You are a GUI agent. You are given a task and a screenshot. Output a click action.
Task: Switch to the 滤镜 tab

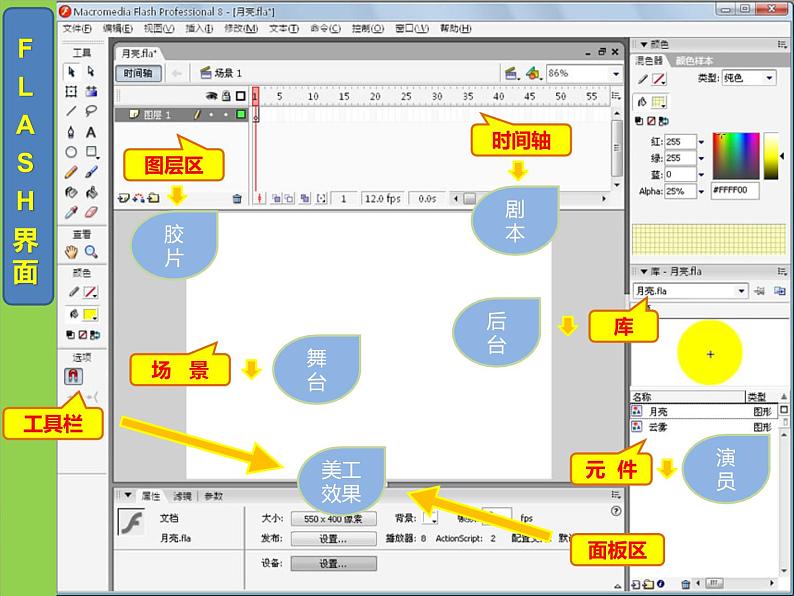click(x=182, y=496)
